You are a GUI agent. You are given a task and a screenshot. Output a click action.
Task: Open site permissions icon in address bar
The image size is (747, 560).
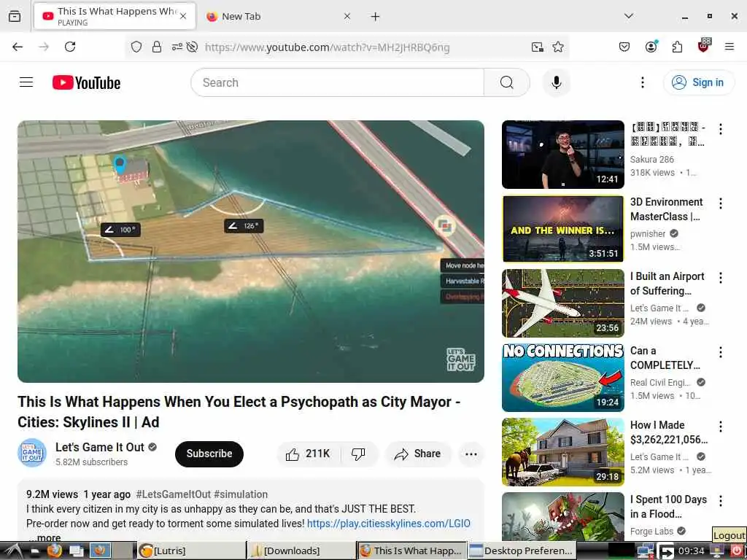[177, 47]
